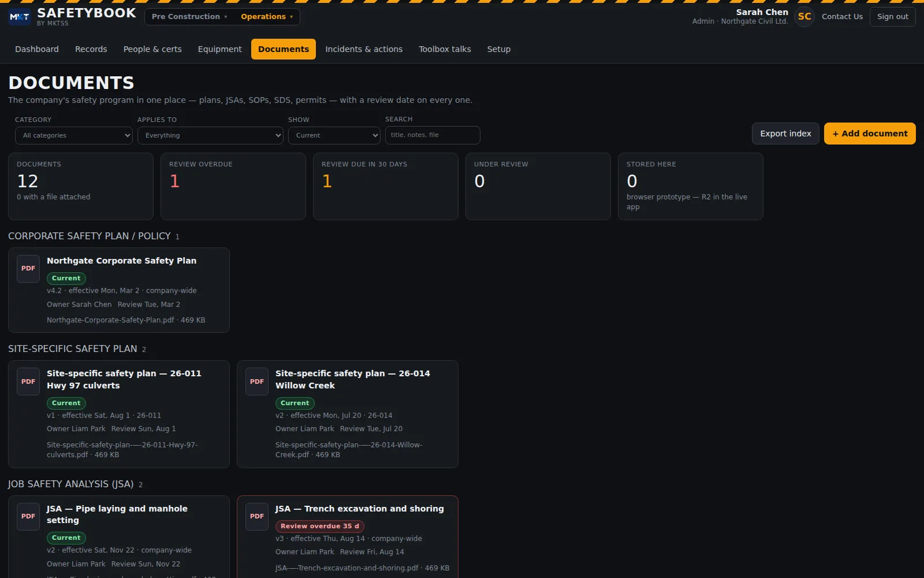Click the Review overdue 35 d badge
Viewport: 924px width, 578px height.
tap(320, 526)
